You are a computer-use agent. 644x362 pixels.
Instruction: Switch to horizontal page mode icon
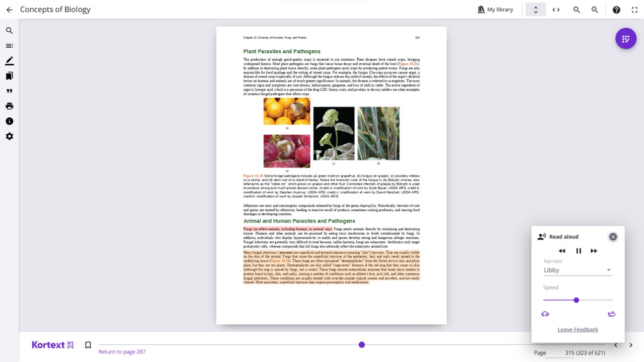[x=556, y=10]
